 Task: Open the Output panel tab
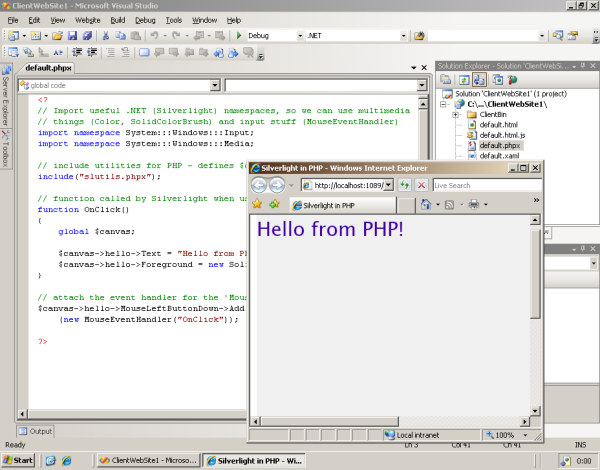35,431
